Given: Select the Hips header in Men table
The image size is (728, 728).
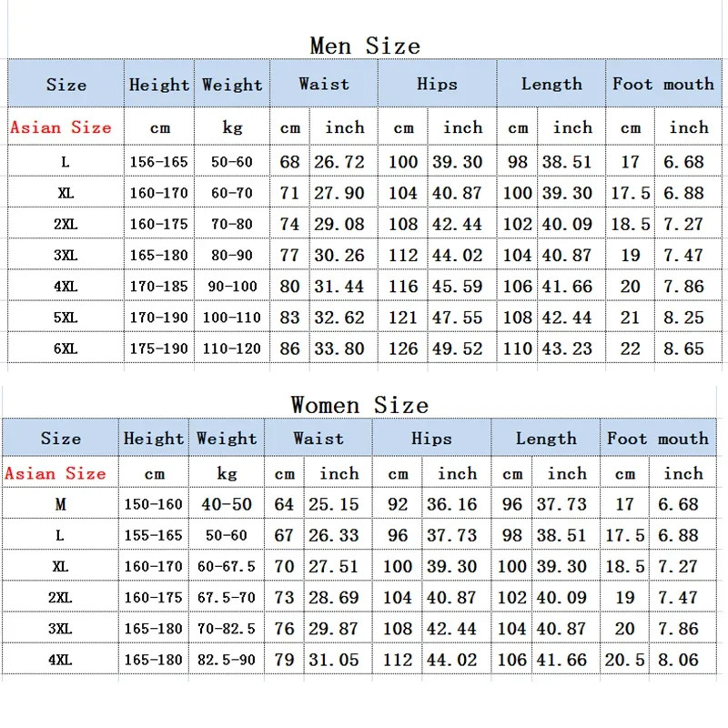Looking at the screenshot, I should (x=437, y=84).
